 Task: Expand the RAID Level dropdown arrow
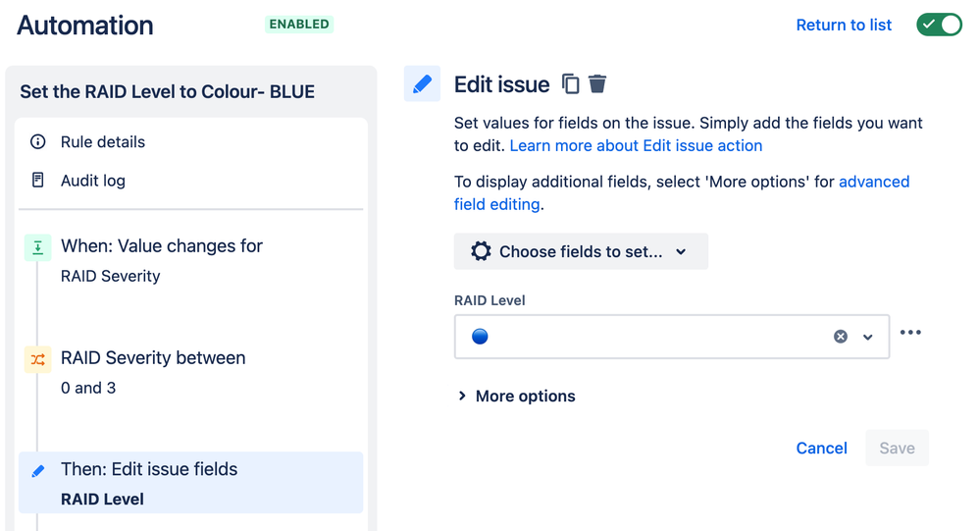pyautogui.click(x=868, y=337)
